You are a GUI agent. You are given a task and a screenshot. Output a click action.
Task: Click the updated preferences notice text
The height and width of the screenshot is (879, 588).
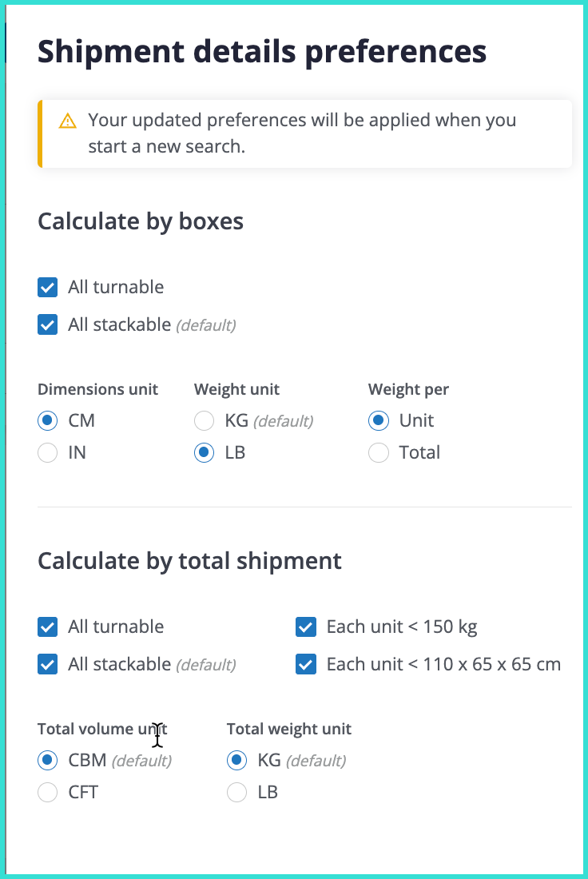tap(302, 133)
